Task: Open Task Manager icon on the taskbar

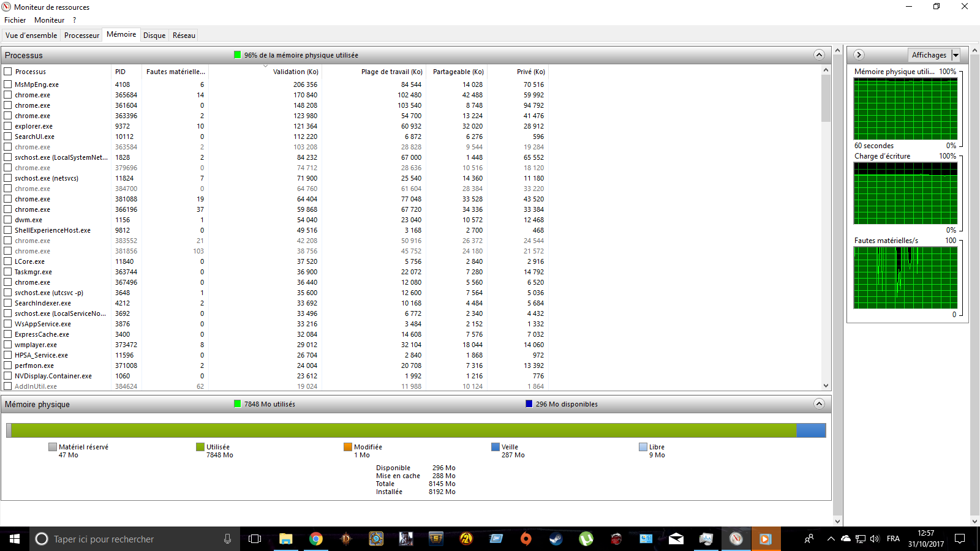Action: tap(706, 539)
